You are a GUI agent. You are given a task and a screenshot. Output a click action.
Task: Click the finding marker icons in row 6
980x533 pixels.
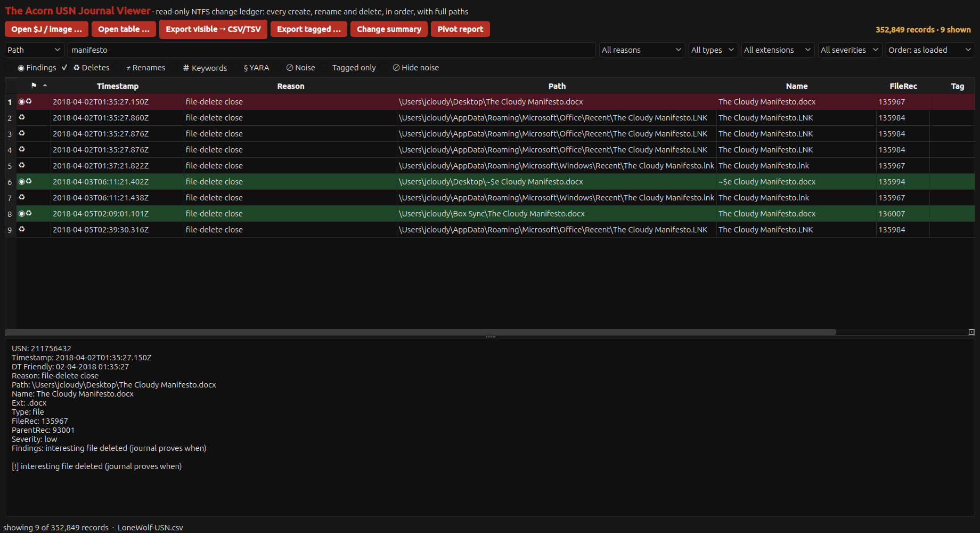(x=25, y=181)
